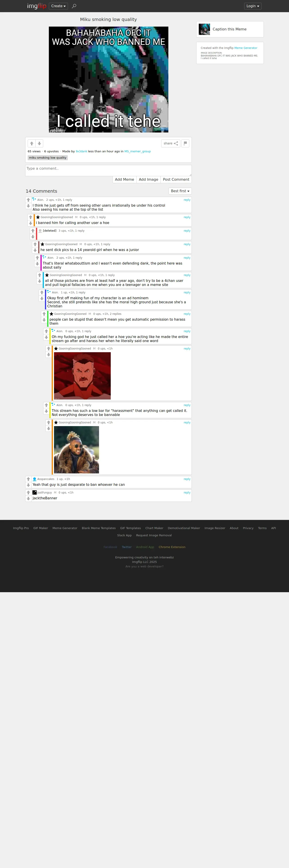Upvote the 'people can be stupid' comment
The width and height of the screenshot is (289, 868).
(x=44, y=314)
